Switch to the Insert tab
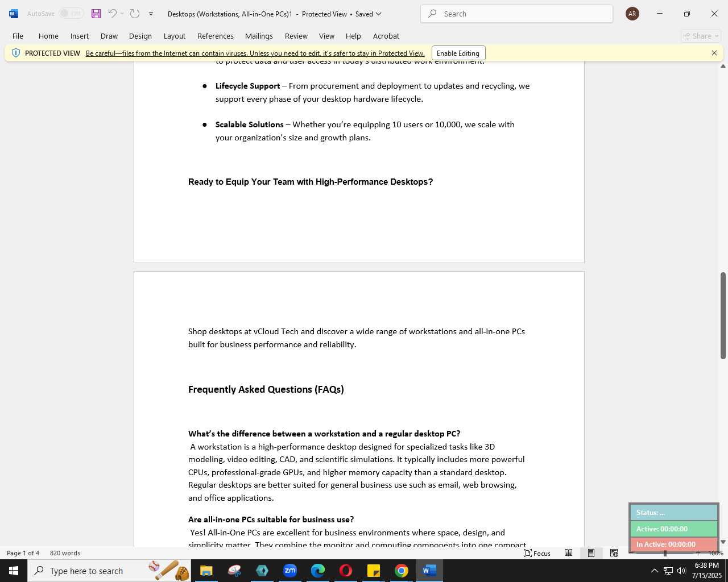The height and width of the screenshot is (582, 728). pos(80,36)
